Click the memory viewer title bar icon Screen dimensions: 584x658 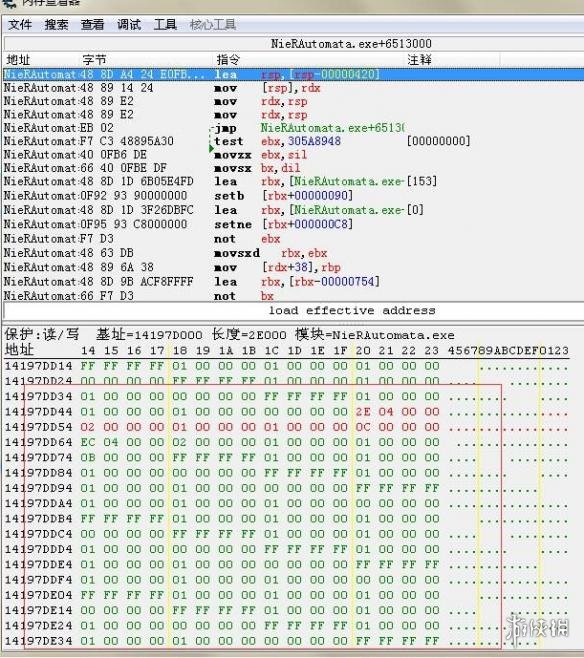point(8,3)
